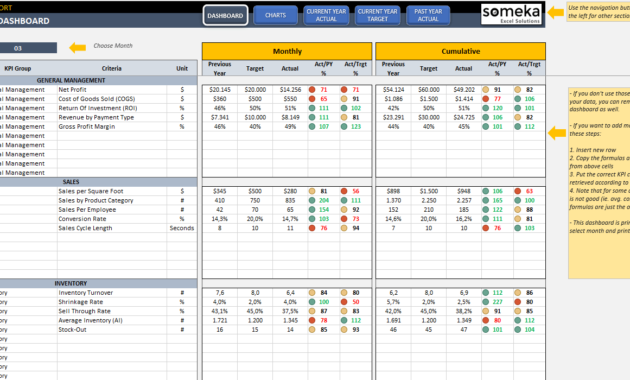The image size is (630, 380).
Task: Click the green dot beside Sales by Product Category 204
Action: [x=312, y=200]
